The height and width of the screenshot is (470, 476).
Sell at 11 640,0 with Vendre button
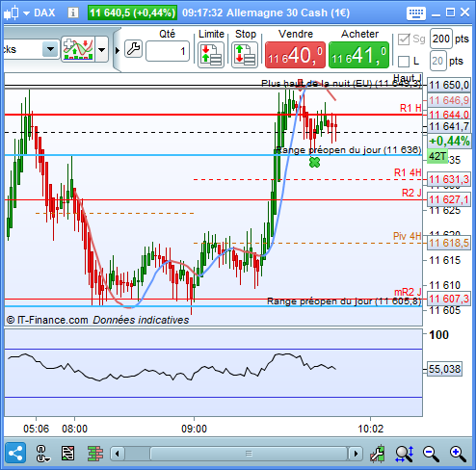pyautogui.click(x=295, y=55)
